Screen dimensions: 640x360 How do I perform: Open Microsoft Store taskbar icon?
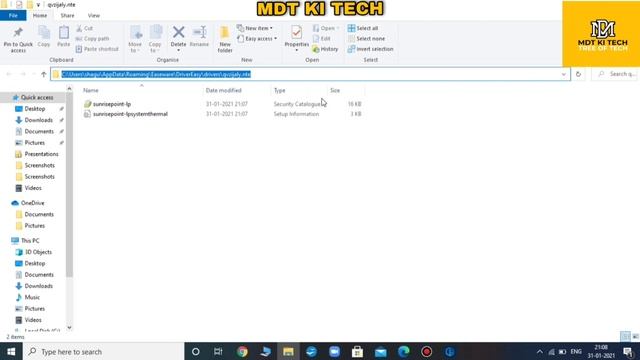click(357, 351)
